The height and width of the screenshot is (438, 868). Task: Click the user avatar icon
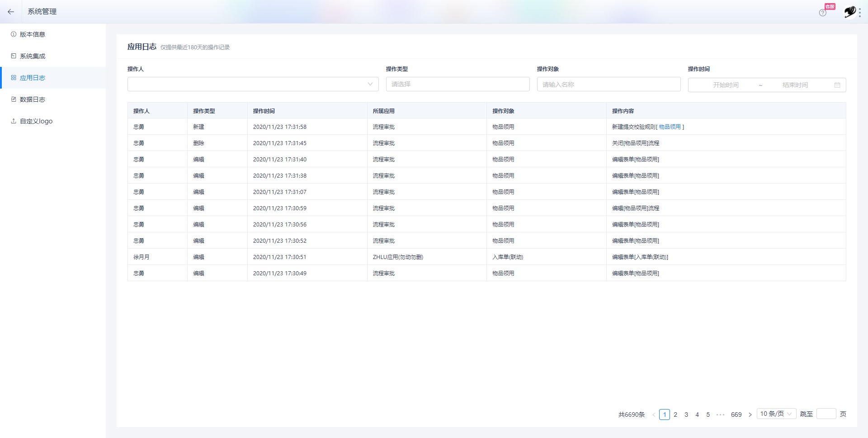(850, 12)
